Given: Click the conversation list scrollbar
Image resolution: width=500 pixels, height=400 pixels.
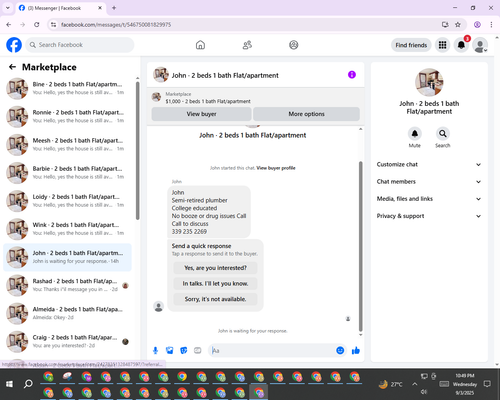Looking at the screenshot, I should pyautogui.click(x=137, y=151).
